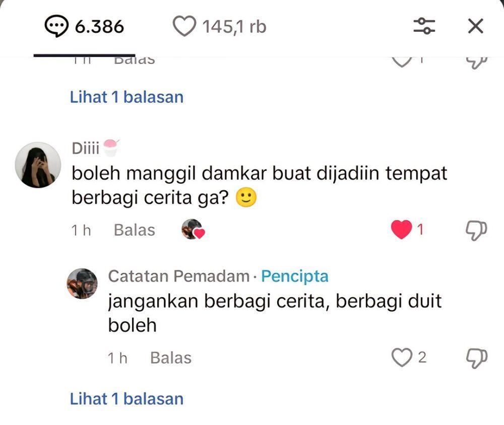Expand bottom Lihat 1 balasan replies

(x=127, y=399)
